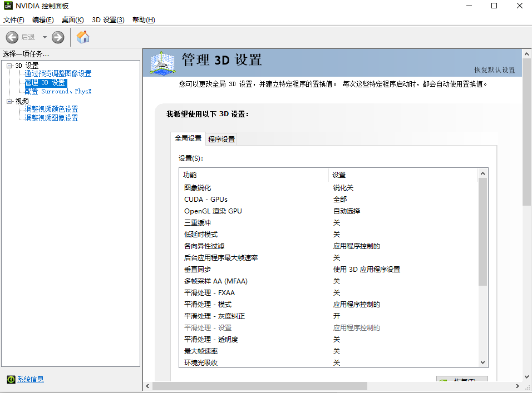Open the 系统信息 link
The width and height of the screenshot is (532, 393).
coord(30,379)
